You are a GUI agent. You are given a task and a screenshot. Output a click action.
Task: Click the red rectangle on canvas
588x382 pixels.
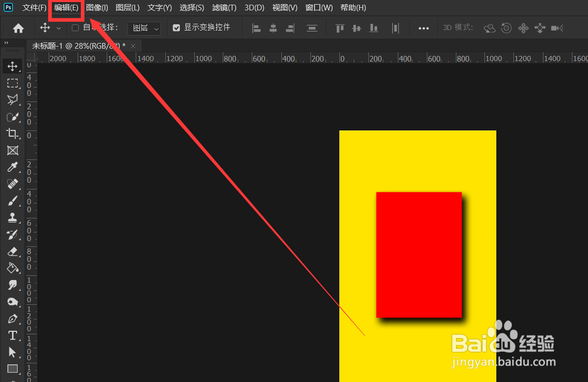(419, 255)
